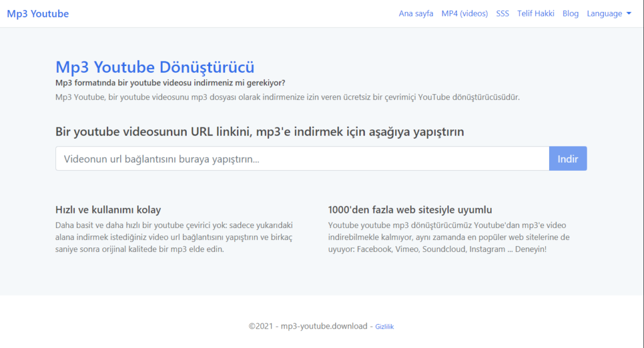Open the MP4 (videos) converter page
644x348 pixels.
point(464,14)
